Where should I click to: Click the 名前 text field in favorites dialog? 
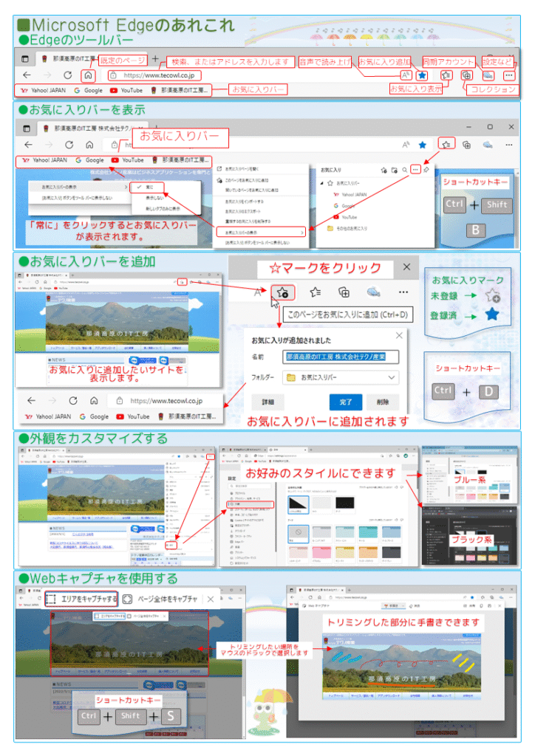coord(341,356)
